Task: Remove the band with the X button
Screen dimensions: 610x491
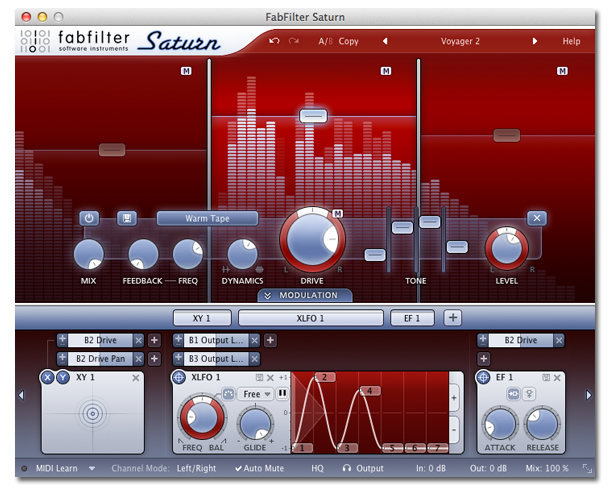Action: tap(537, 218)
